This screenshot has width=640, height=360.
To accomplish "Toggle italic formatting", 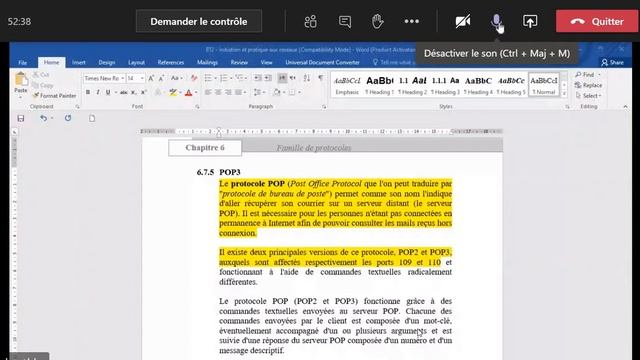I will click(x=98, y=93).
